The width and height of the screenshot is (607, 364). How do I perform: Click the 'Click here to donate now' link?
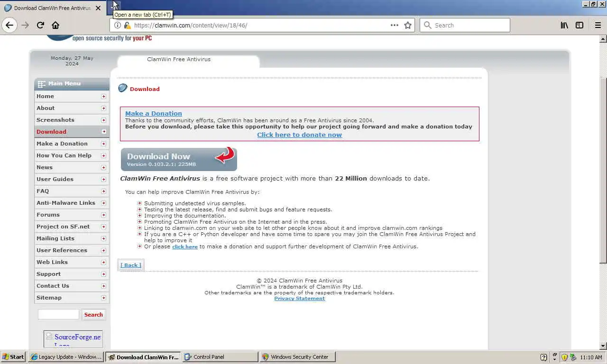pyautogui.click(x=299, y=135)
